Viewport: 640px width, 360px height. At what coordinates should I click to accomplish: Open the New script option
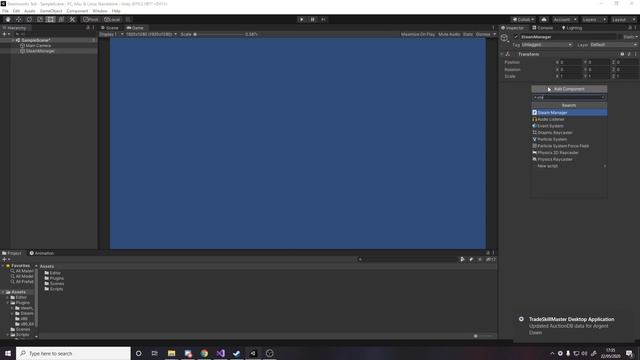(x=569, y=166)
